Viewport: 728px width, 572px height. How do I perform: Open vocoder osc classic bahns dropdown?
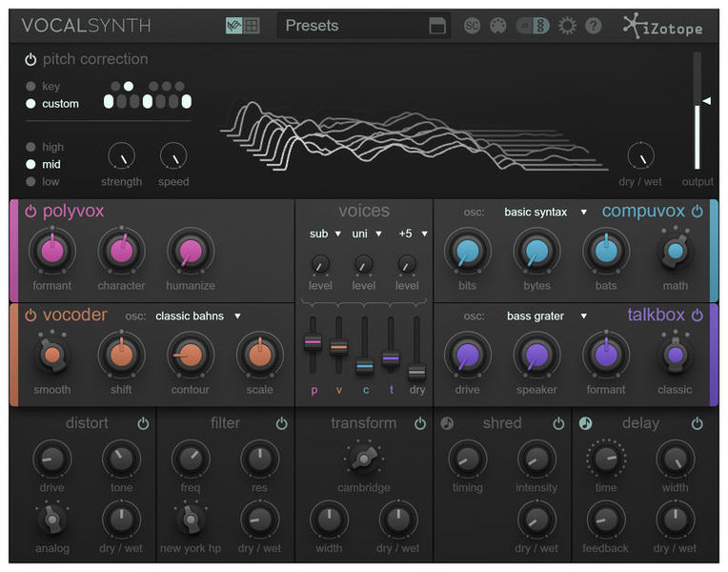(x=198, y=317)
